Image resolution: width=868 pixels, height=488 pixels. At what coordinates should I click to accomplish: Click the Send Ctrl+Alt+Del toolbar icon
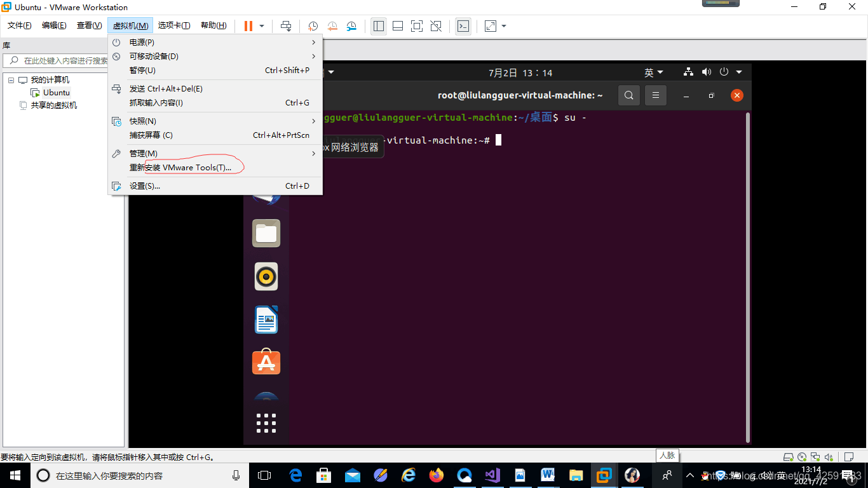tap(286, 26)
